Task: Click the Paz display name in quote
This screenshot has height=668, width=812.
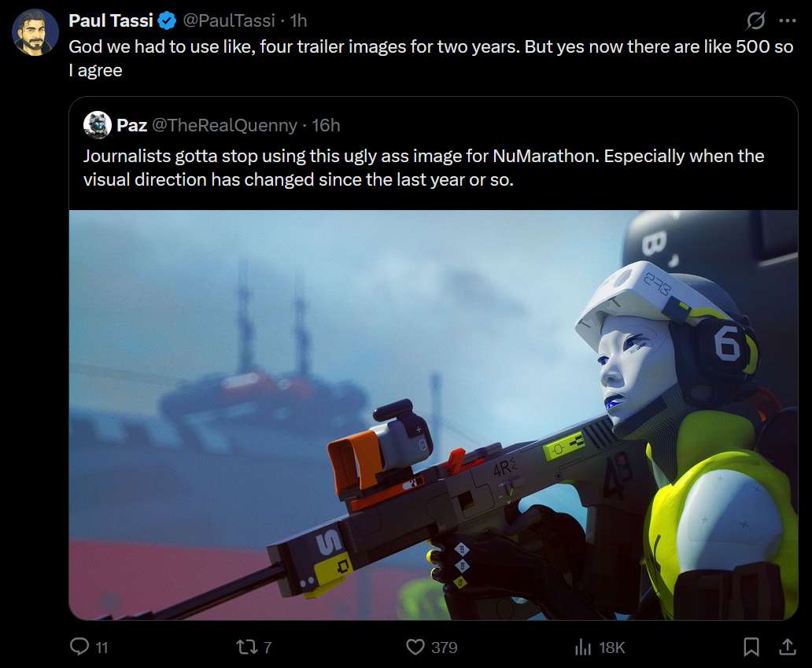Action: (132, 125)
